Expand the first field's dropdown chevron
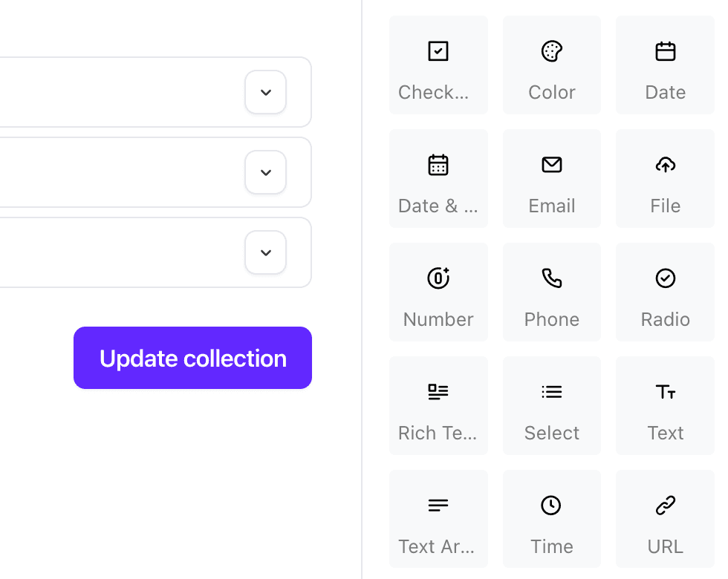This screenshot has height=579, width=728. (265, 92)
